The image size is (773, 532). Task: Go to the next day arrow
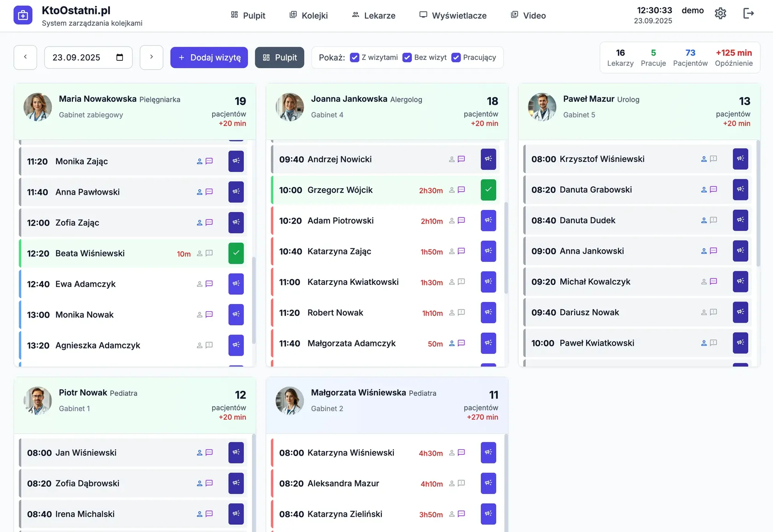tap(151, 58)
